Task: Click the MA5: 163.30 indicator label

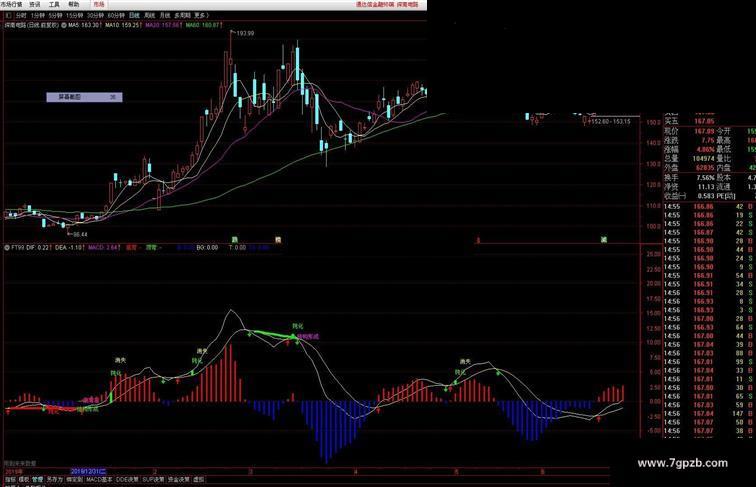Action: click(84, 25)
